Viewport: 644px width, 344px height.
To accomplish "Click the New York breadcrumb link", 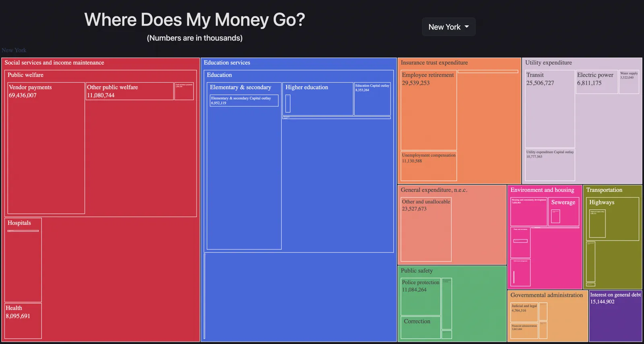I will click(x=14, y=50).
